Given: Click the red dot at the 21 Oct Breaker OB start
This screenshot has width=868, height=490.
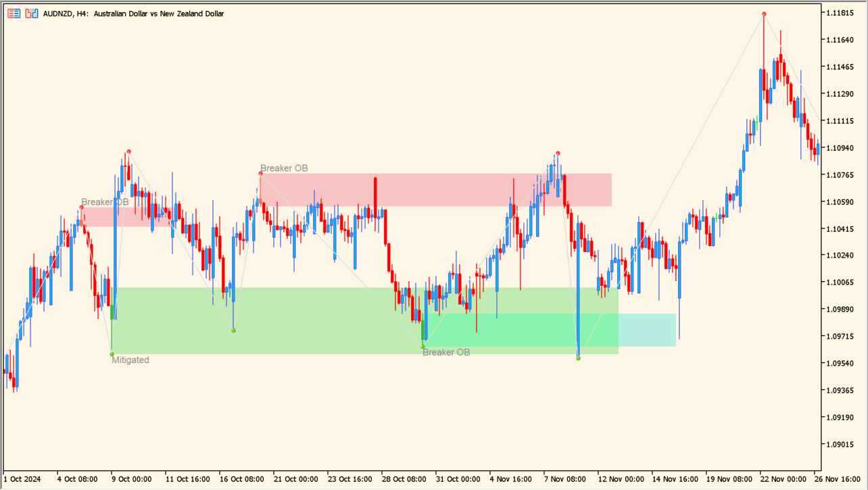Looking at the screenshot, I should pos(260,174).
